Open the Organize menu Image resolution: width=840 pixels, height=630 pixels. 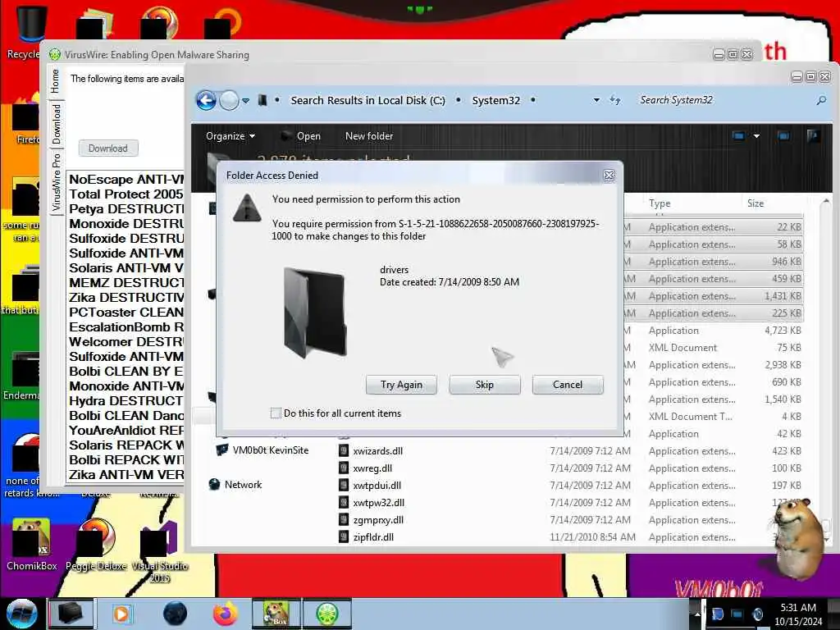tap(231, 136)
